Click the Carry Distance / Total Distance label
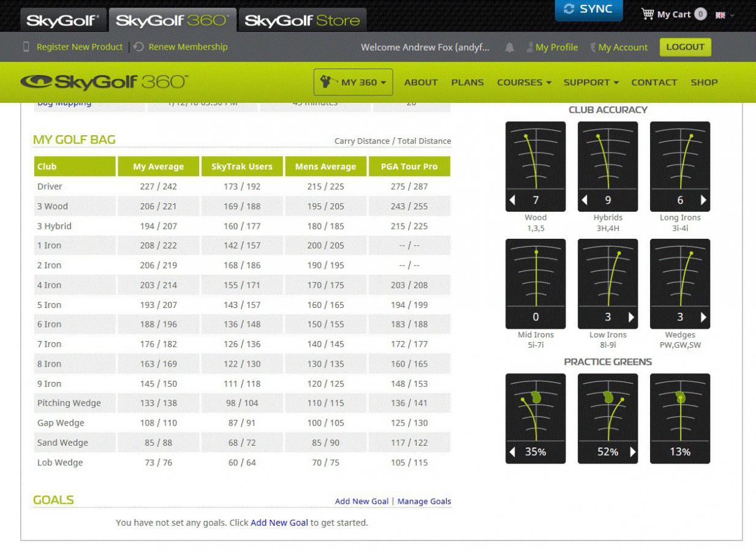The image size is (756, 551). (x=393, y=141)
